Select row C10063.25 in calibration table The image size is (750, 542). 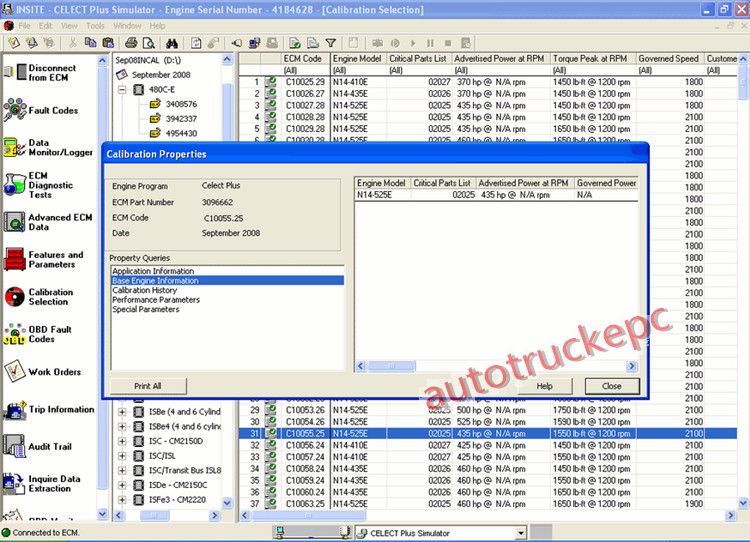488,504
